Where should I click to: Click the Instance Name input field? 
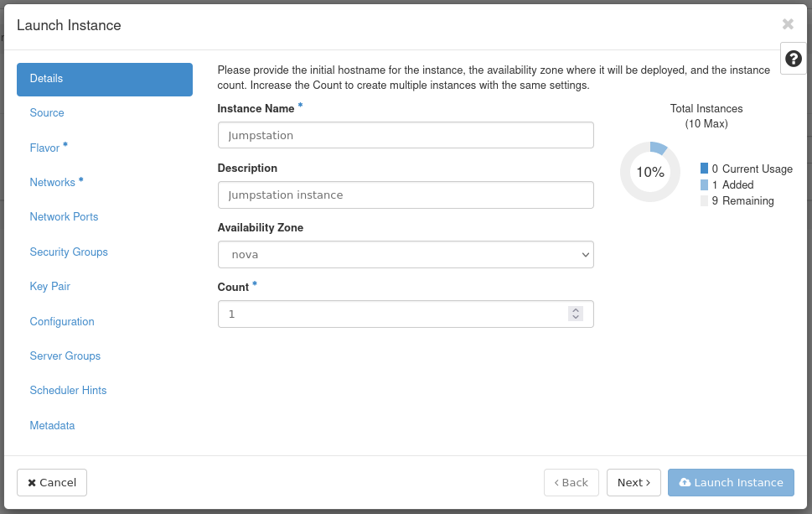click(x=406, y=135)
